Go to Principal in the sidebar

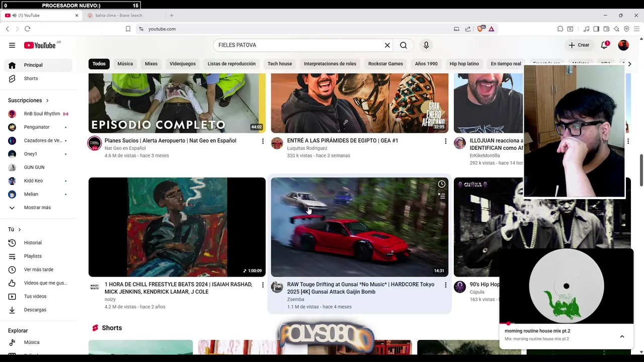coord(38,65)
